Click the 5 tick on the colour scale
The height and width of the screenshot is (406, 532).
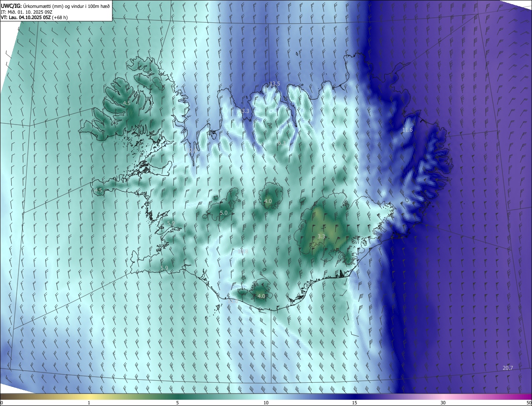[177, 403]
